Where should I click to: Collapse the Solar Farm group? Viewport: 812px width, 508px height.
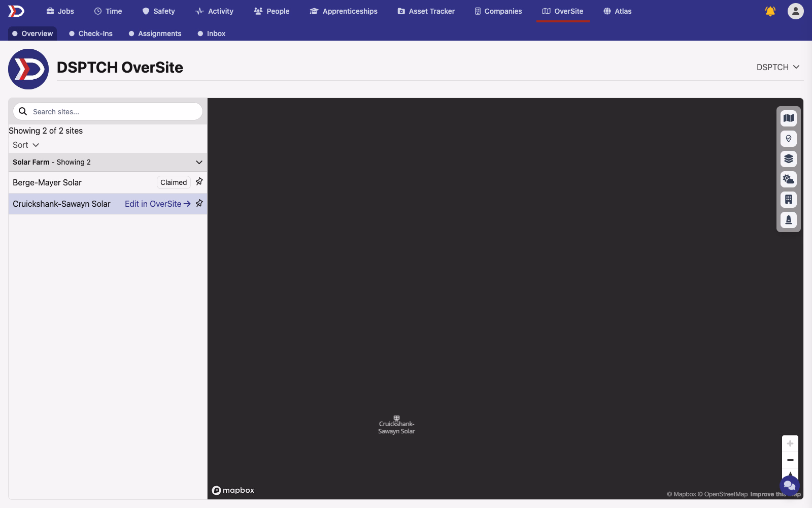(x=108, y=162)
